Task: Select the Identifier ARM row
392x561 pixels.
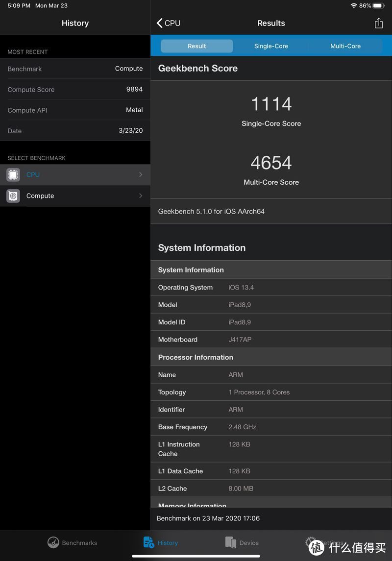Action: 271,409
